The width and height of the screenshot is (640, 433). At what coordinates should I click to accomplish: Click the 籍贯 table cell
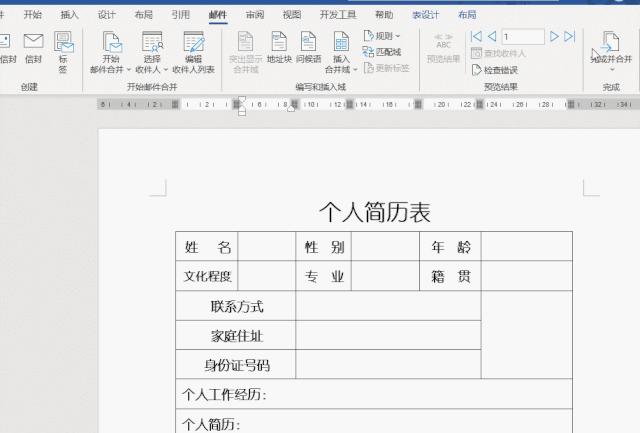click(451, 276)
